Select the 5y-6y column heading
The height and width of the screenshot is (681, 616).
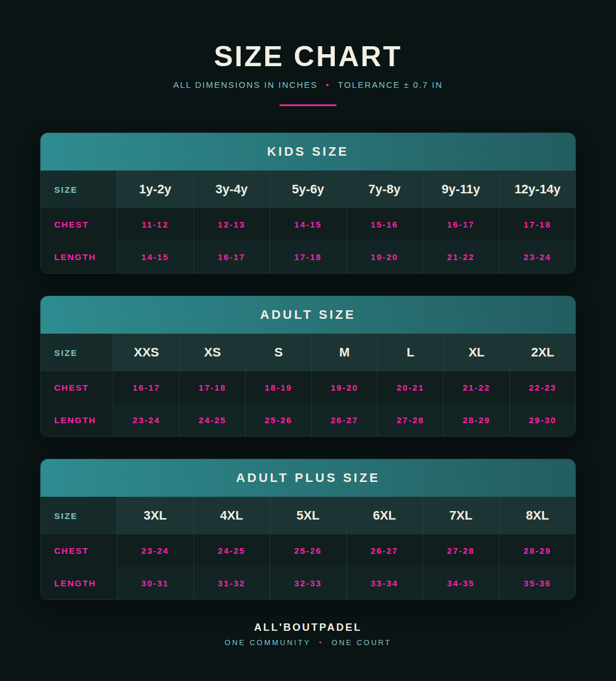click(308, 189)
